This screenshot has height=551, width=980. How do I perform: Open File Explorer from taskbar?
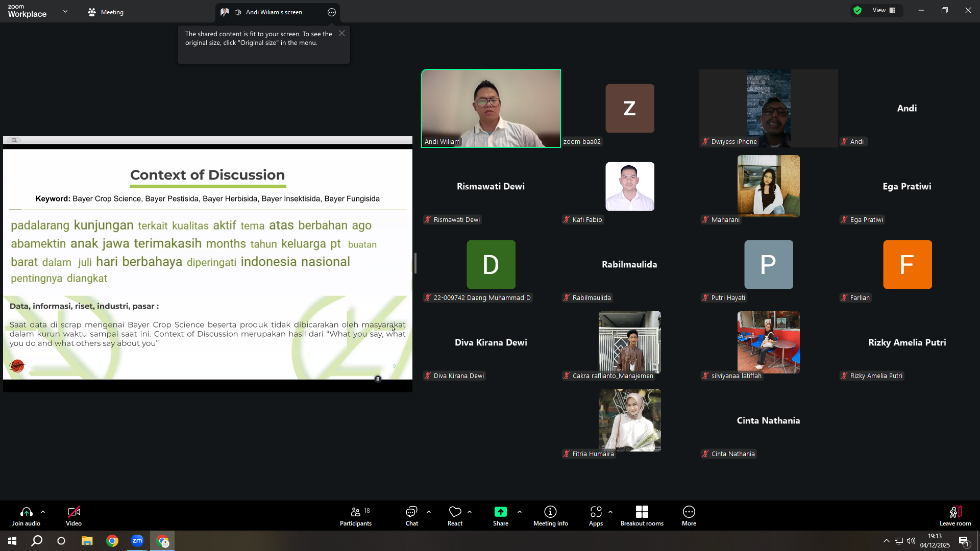[x=87, y=541]
